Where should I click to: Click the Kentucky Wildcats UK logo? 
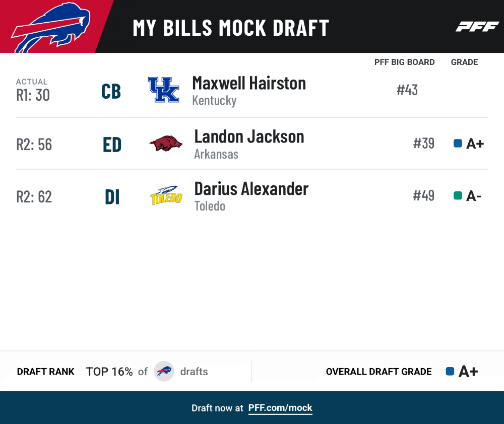tap(163, 90)
